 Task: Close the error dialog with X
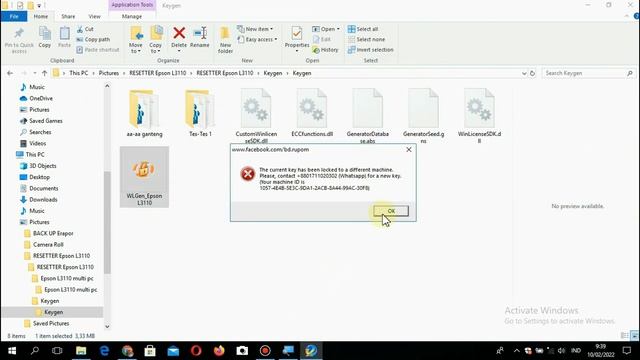coord(409,150)
